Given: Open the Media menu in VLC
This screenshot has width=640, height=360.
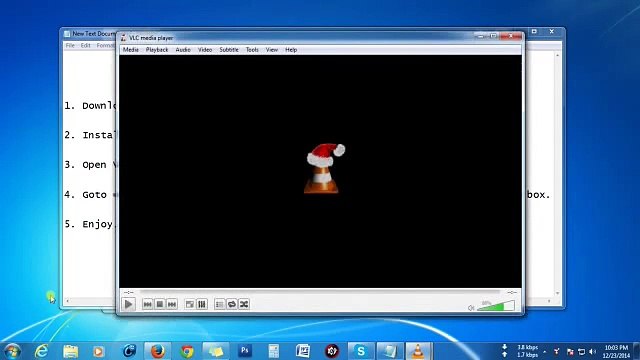Looking at the screenshot, I should click(x=131, y=50).
